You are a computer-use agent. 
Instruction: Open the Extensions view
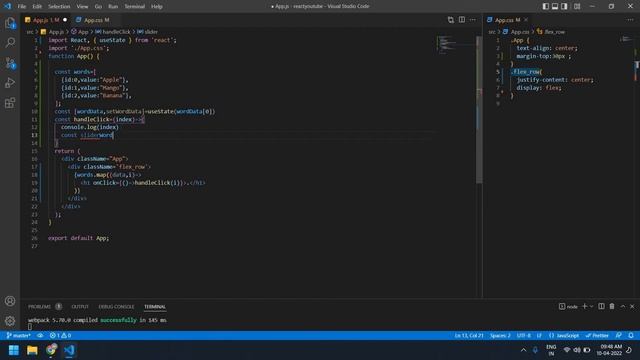[x=10, y=103]
